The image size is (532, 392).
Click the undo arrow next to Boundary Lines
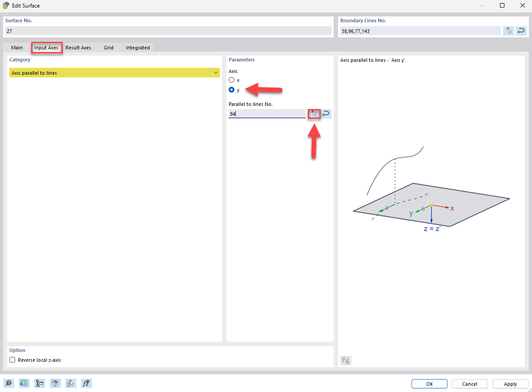click(520, 30)
